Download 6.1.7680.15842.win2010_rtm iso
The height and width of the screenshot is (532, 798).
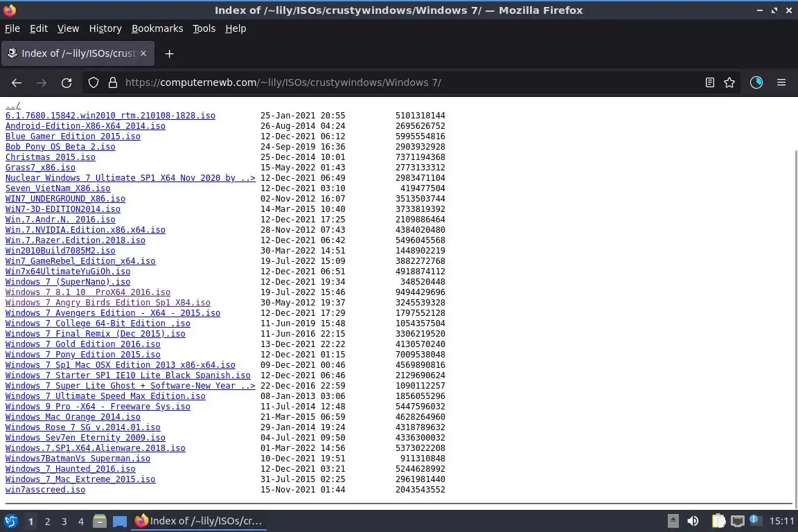coord(110,116)
